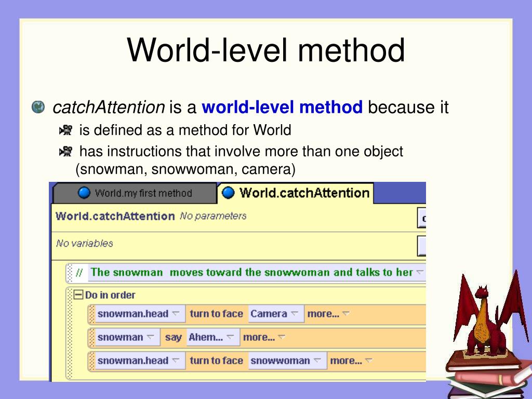Open snowman.head dropdown in snowwoman row
The height and width of the screenshot is (399, 532).
(176, 360)
